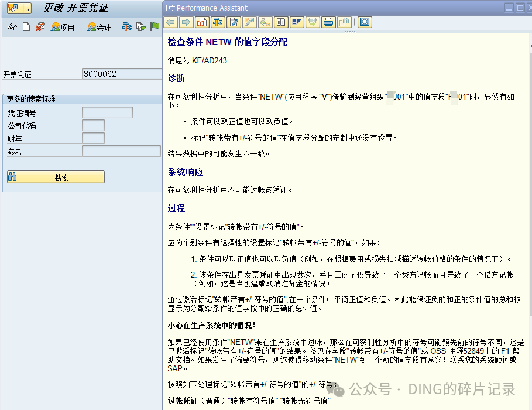
Task: Click the yellow menu icon at top-left
Action: pyautogui.click(x=13, y=8)
